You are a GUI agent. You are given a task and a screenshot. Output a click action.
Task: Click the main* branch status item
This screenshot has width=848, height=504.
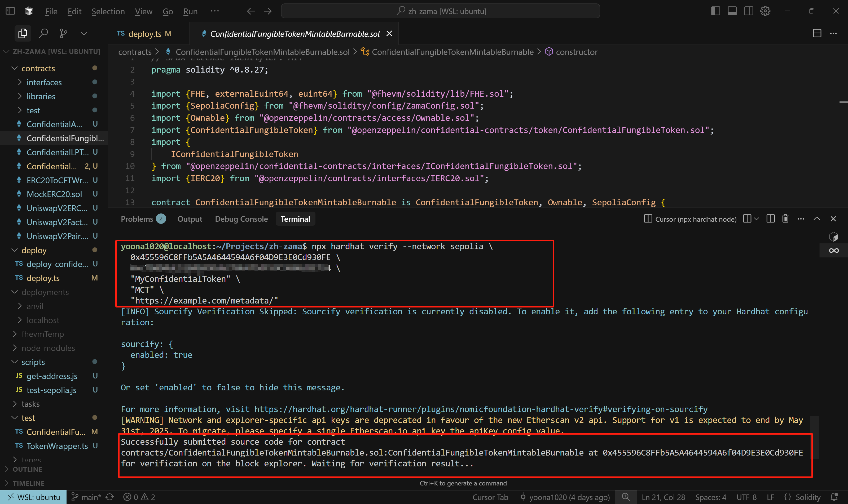(86, 497)
